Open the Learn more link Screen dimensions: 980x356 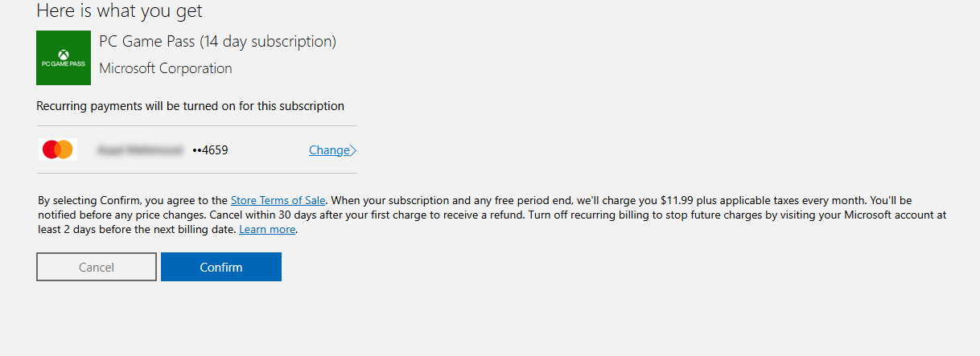tap(267, 229)
